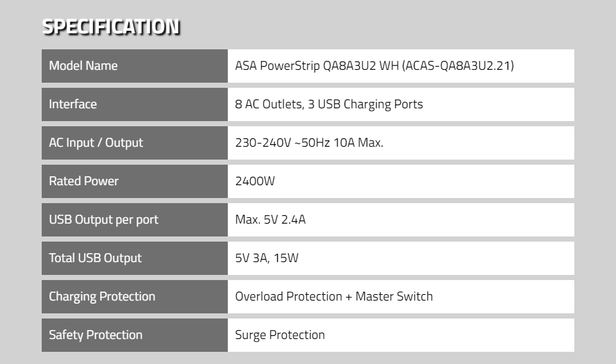Screen dimensions: 616x364
Task: Click the 2400W value
Action: coord(255,181)
